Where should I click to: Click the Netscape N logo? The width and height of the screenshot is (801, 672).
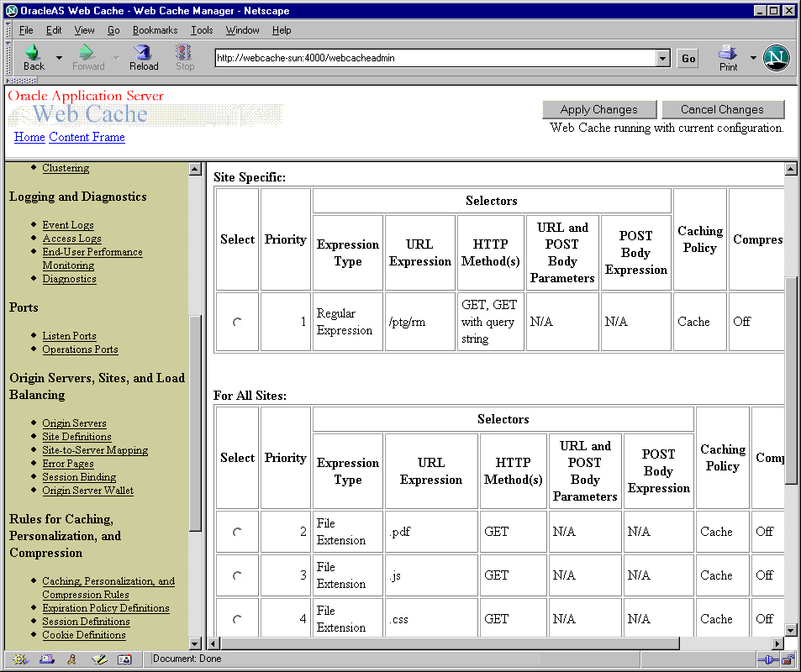[776, 57]
